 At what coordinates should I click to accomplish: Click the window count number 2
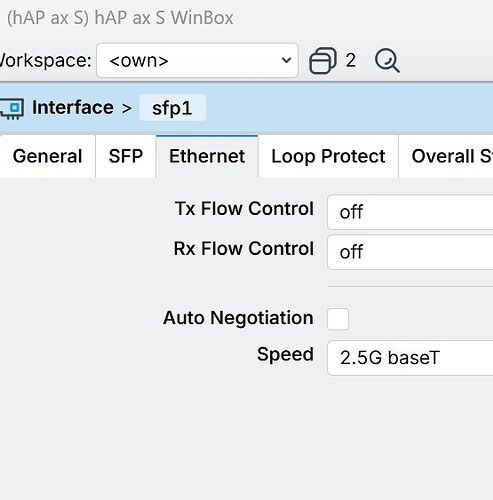[350, 61]
